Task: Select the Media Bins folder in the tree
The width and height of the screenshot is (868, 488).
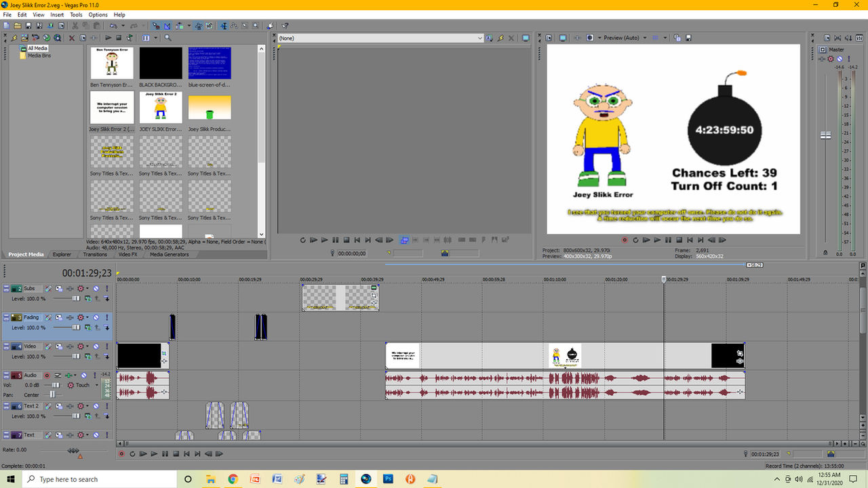Action: (x=39, y=56)
